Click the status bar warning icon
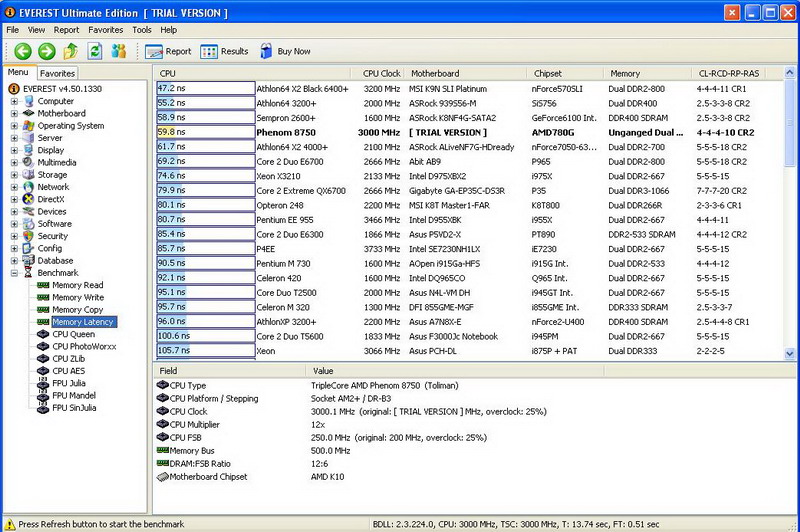Screen dimensions: 800x532 (9, 524)
